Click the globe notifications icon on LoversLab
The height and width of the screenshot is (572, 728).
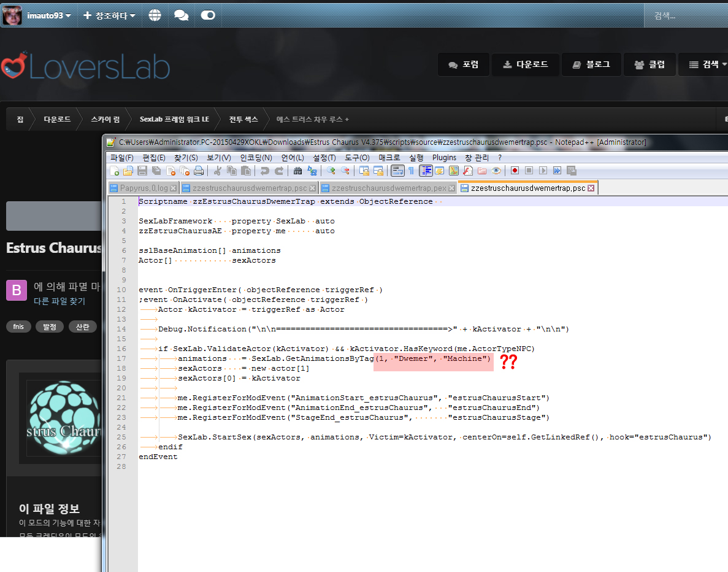[x=155, y=15]
